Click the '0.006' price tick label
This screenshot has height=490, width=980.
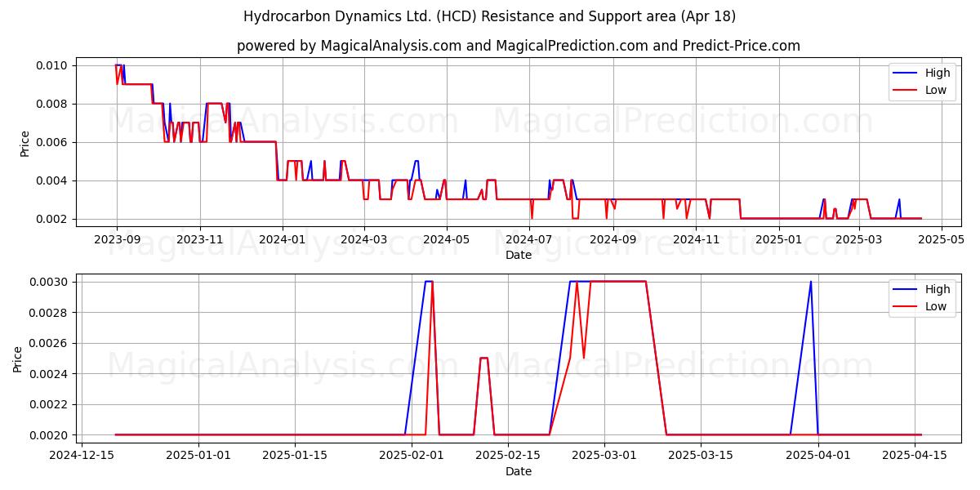tap(54, 142)
